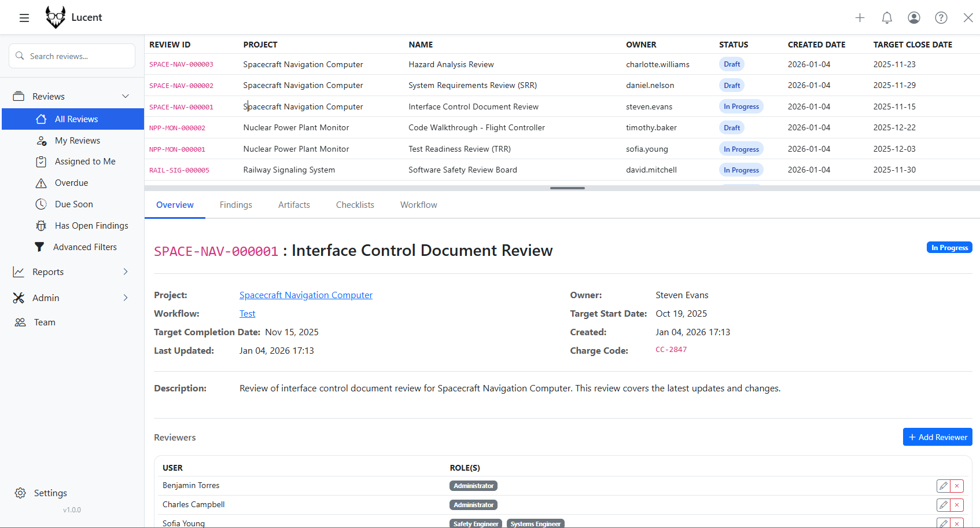Open the Spacecraft Navigation Computer project link
The height and width of the screenshot is (528, 980).
pyautogui.click(x=305, y=295)
